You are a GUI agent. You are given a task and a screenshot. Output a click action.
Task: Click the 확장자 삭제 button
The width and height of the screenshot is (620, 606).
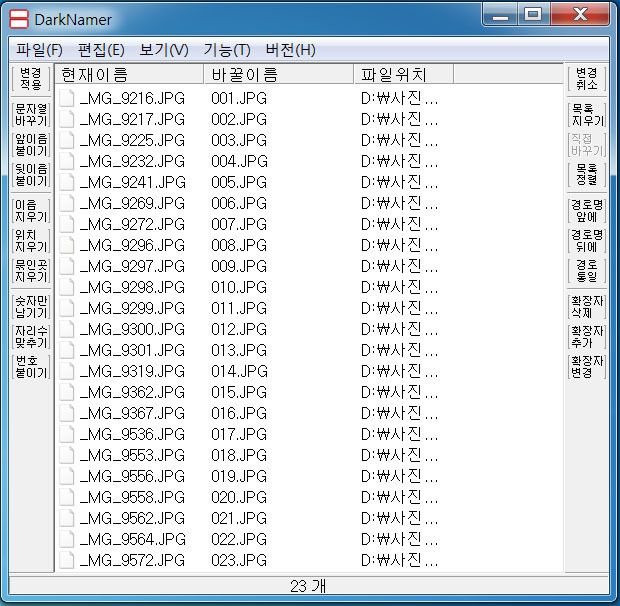[x=587, y=307]
